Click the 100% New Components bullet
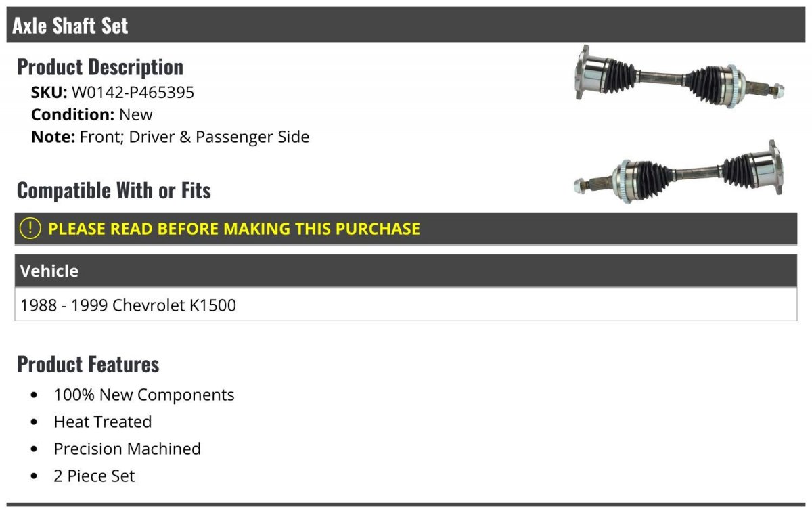 coord(144,395)
